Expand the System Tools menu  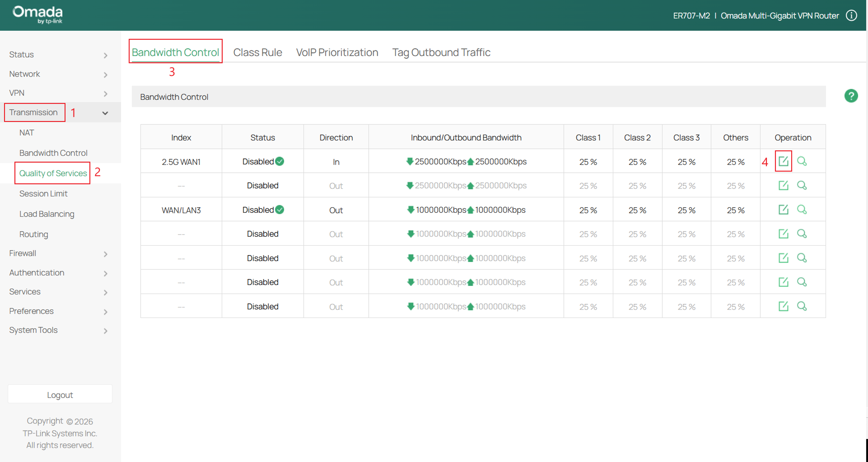click(x=60, y=330)
